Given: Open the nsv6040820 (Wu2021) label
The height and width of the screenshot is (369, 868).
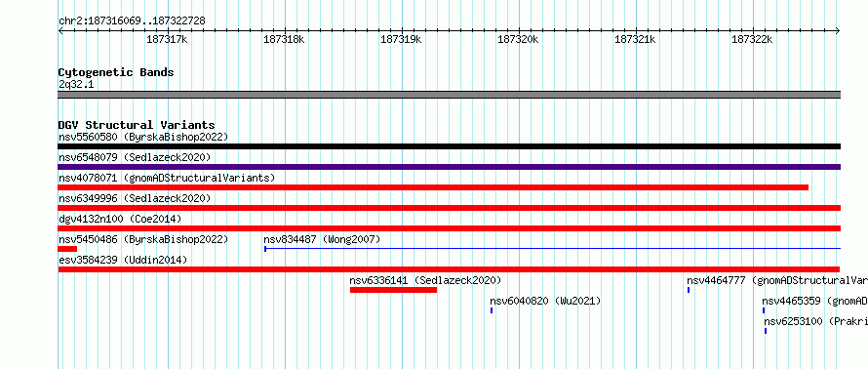Looking at the screenshot, I should click(x=545, y=301).
